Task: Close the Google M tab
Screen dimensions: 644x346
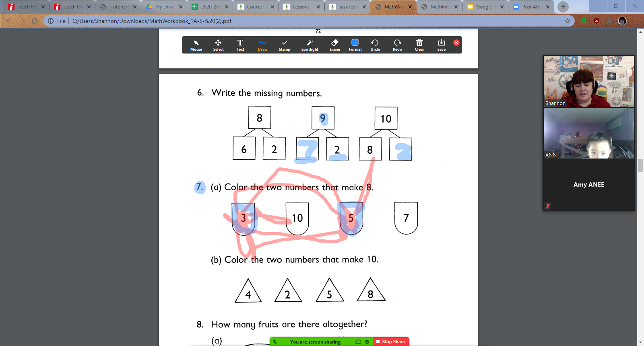Action: [x=502, y=7]
